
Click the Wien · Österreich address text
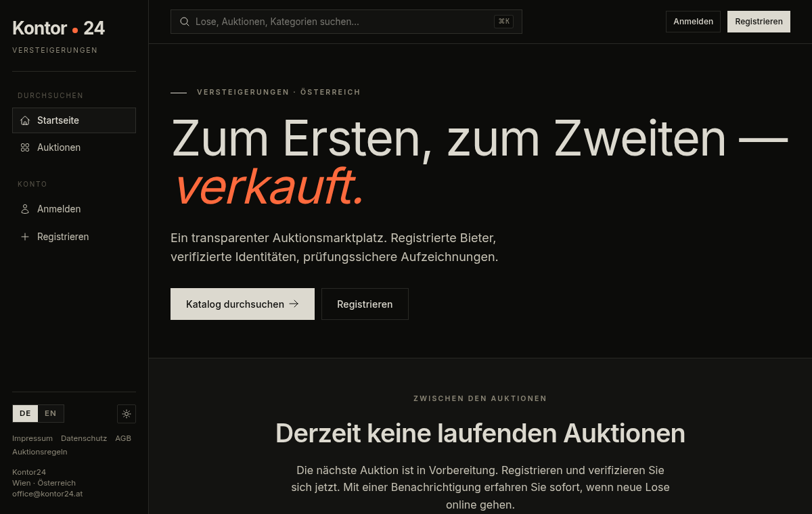44,483
